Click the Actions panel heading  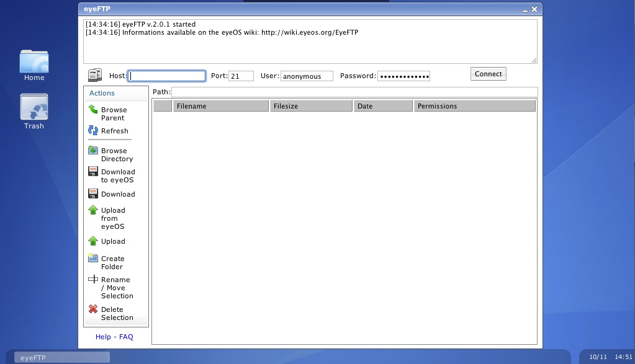click(102, 93)
